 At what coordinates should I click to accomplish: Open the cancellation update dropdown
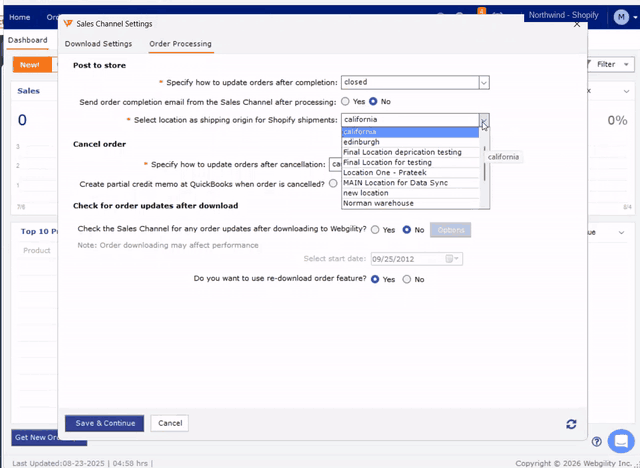tap(335, 164)
